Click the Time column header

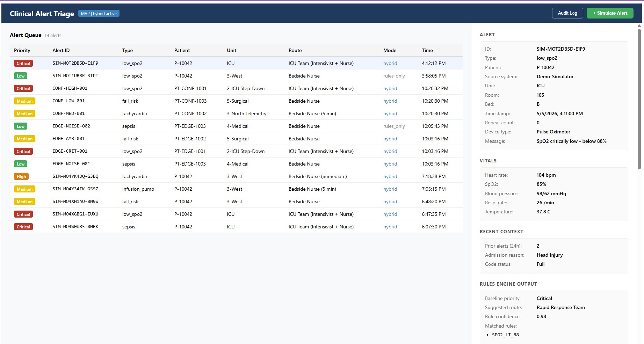pyautogui.click(x=427, y=50)
